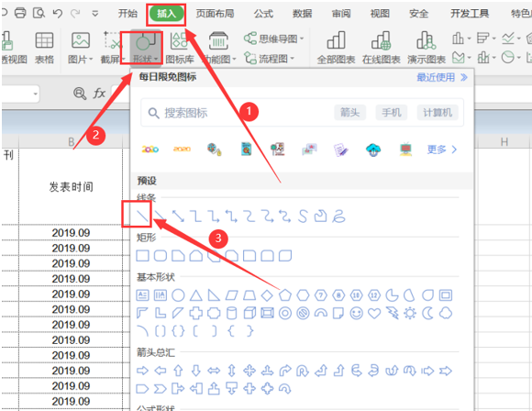Open the 公式 tab

[x=263, y=14]
